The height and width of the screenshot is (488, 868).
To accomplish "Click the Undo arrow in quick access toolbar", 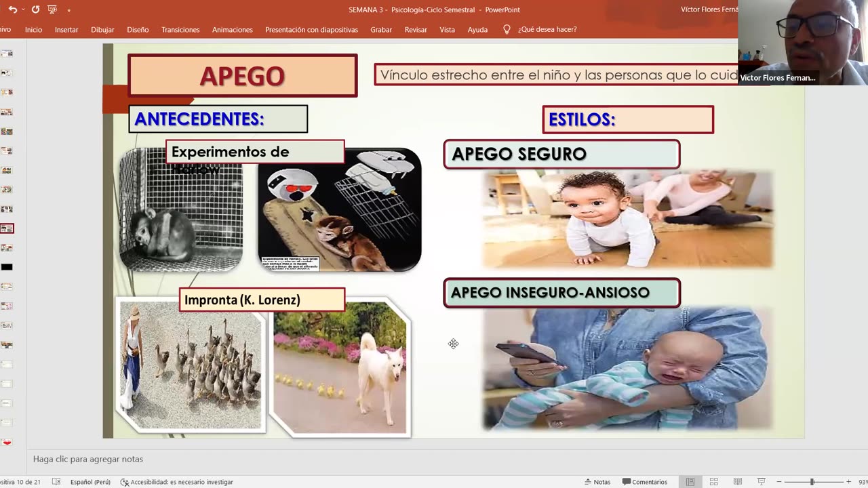I will pyautogui.click(x=12, y=9).
